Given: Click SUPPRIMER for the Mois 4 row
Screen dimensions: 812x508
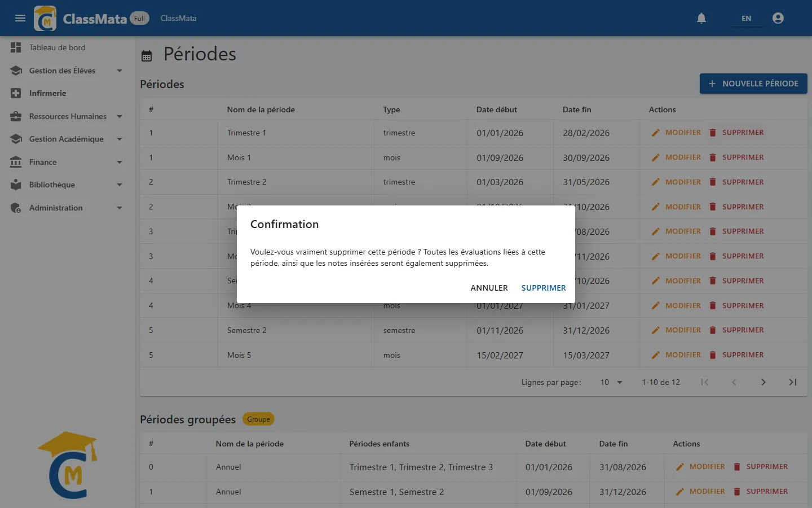Looking at the screenshot, I should tap(736, 305).
